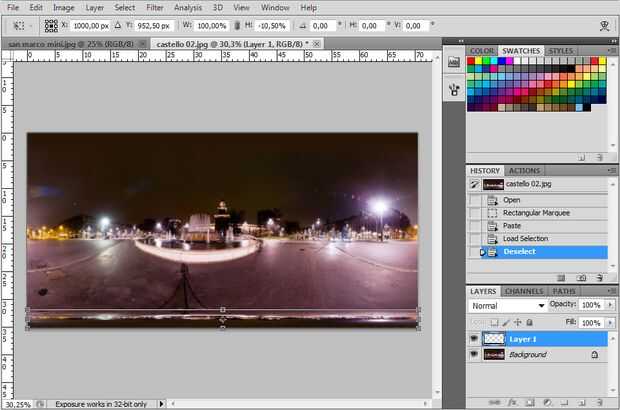620x410 pixels.
Task: Set history brush source box beside Open state
Action: [x=474, y=200]
